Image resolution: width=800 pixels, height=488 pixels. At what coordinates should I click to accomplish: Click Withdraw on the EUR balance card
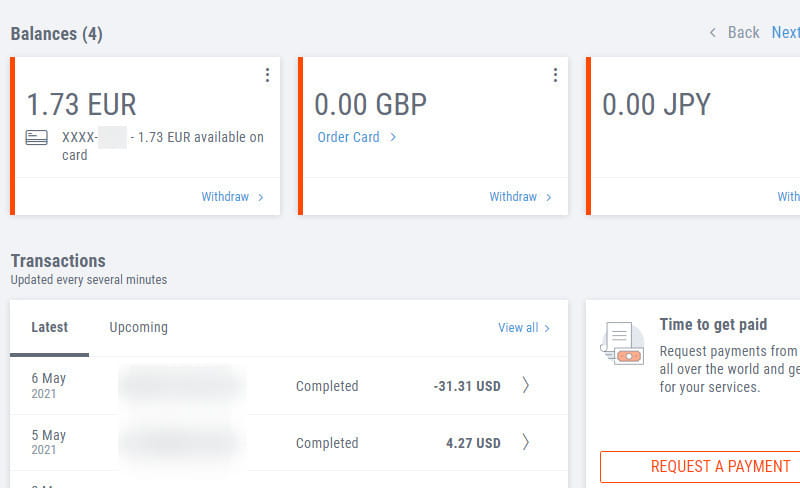232,197
